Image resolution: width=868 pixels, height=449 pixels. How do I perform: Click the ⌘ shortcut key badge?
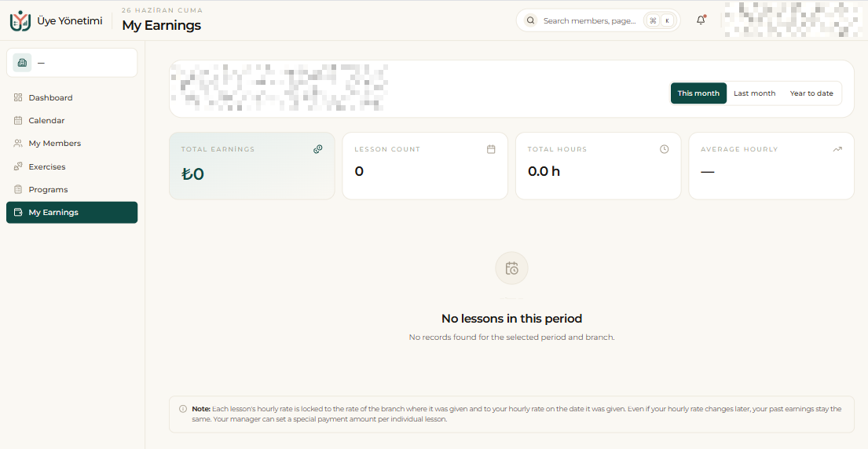(653, 20)
